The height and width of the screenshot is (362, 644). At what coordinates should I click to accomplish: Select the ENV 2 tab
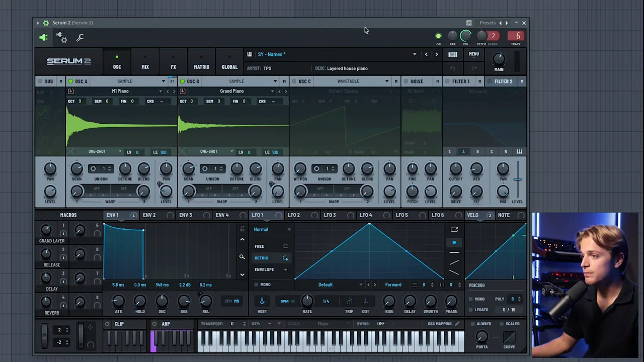pos(149,215)
